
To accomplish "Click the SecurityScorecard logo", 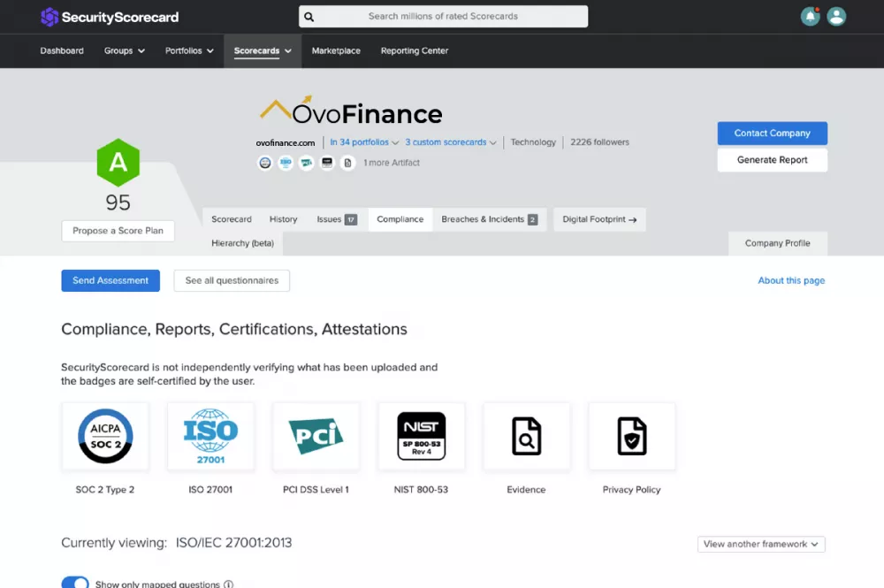I will (110, 17).
